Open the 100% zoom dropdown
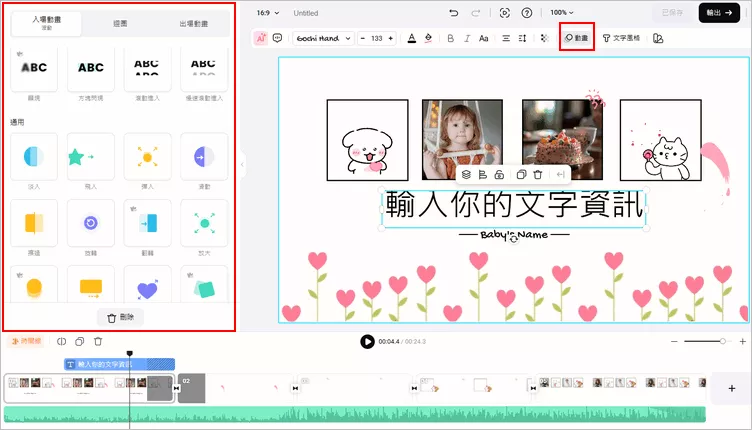Viewport: 752px width, 430px height. (562, 12)
